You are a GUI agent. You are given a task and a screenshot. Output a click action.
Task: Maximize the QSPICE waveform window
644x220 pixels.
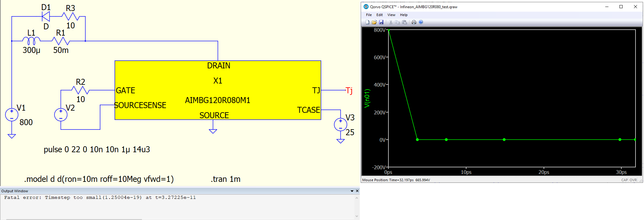coord(621,7)
